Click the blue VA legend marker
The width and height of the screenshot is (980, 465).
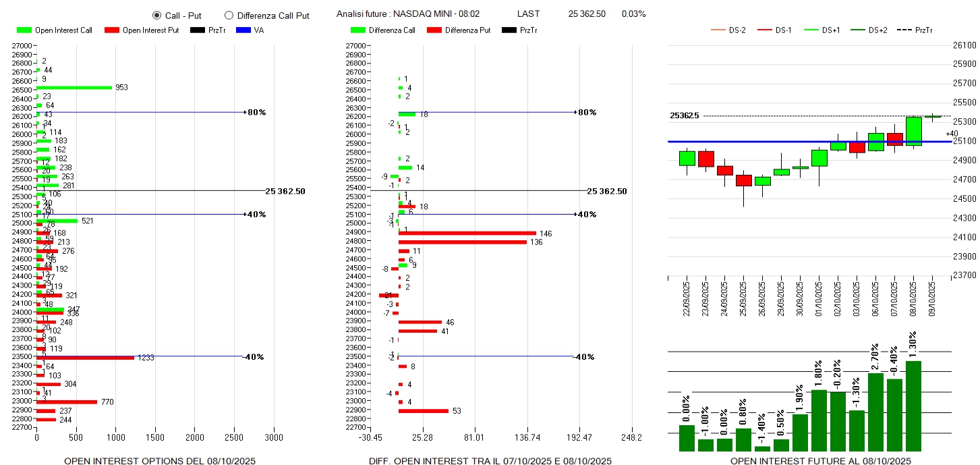(243, 30)
